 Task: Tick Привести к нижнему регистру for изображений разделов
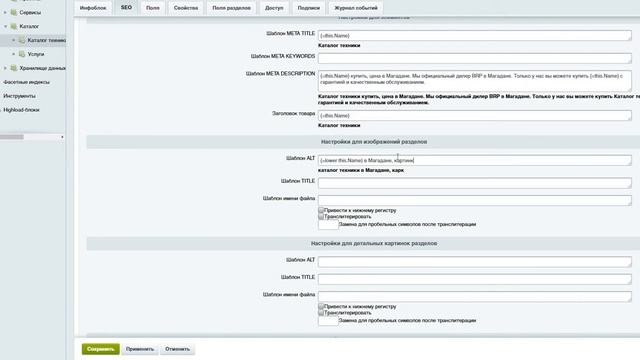tap(321, 210)
